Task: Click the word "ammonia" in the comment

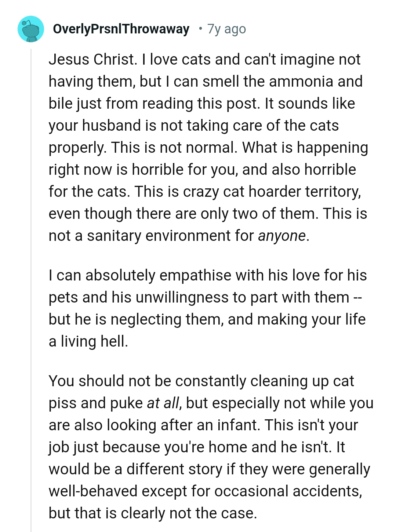Action: pos(295,82)
